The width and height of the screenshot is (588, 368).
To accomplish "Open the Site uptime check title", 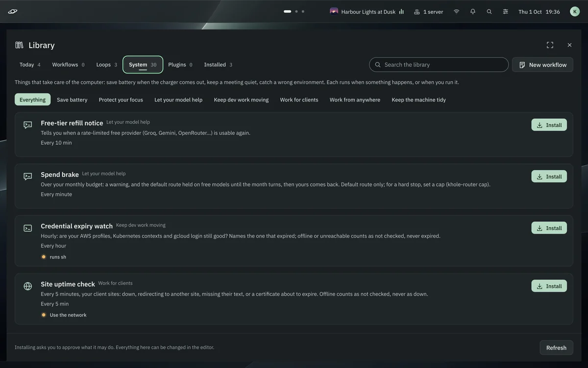I will [68, 284].
